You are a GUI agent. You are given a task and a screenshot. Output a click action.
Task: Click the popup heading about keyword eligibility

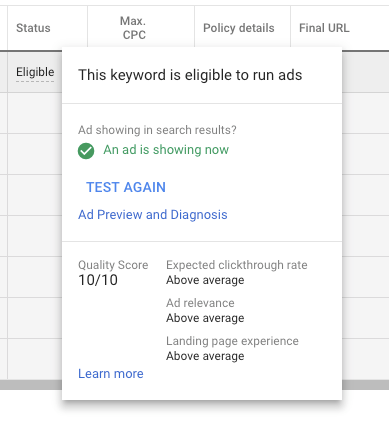point(190,75)
